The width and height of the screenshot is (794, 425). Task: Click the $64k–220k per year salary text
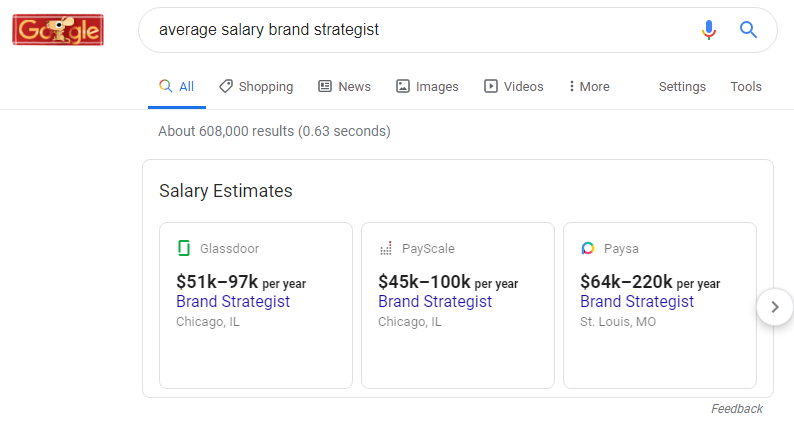650,282
